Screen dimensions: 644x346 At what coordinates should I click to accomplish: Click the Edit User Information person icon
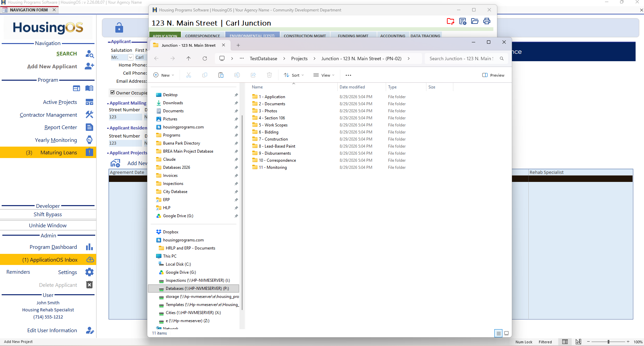coord(90,331)
